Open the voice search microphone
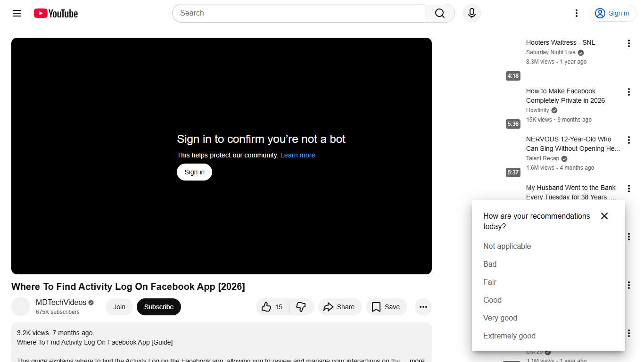Screen dimensions: 644x362 click(x=471, y=13)
